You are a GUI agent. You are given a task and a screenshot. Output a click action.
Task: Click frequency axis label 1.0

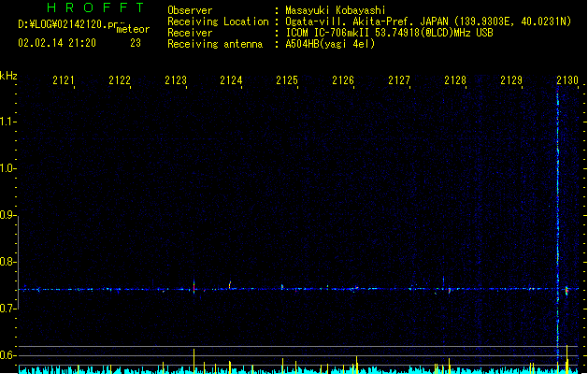(x=7, y=168)
